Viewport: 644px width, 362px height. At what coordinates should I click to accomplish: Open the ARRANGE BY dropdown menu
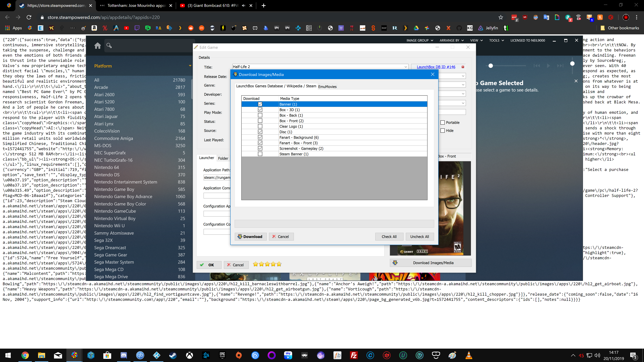click(451, 40)
